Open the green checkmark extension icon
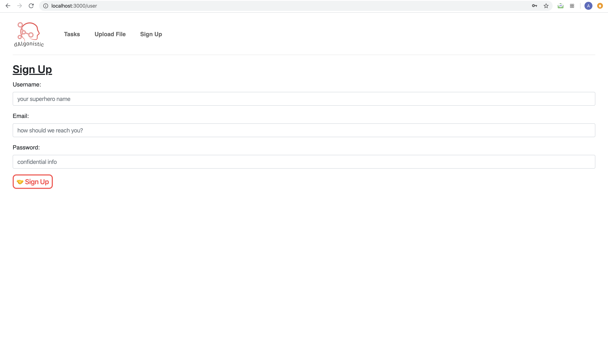 click(x=560, y=6)
